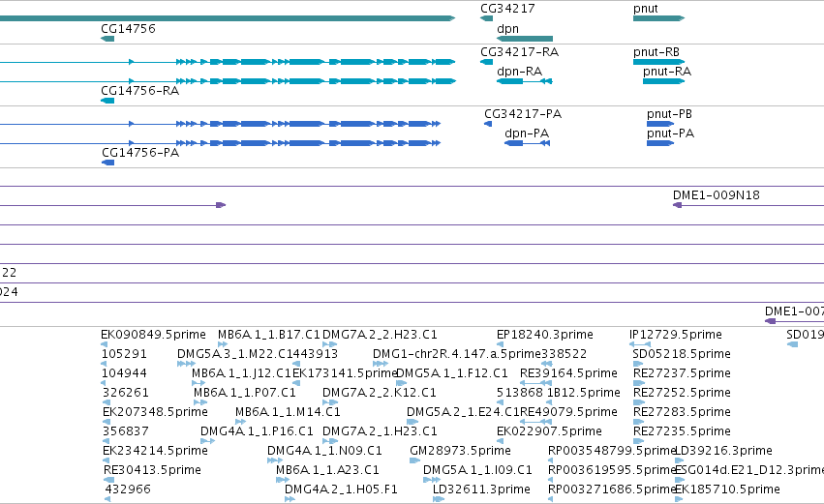Screen dimensions: 824x504
Task: Click the teal pnut gene arrow glyph
Action: [x=659, y=18]
